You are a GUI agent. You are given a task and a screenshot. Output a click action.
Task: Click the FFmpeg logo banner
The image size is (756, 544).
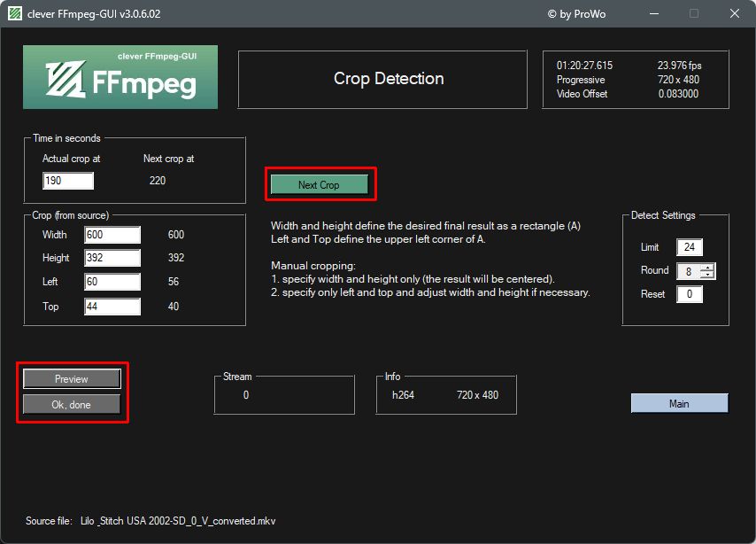tap(120, 77)
